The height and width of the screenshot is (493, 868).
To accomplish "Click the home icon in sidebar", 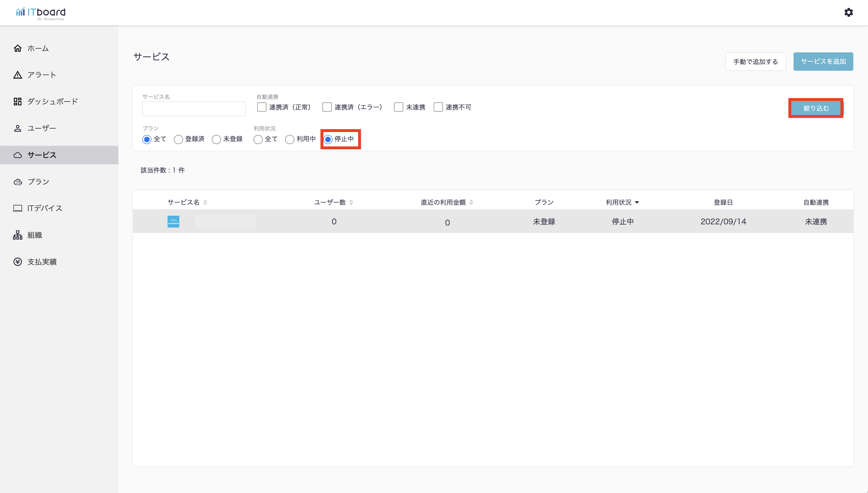I will click(18, 48).
